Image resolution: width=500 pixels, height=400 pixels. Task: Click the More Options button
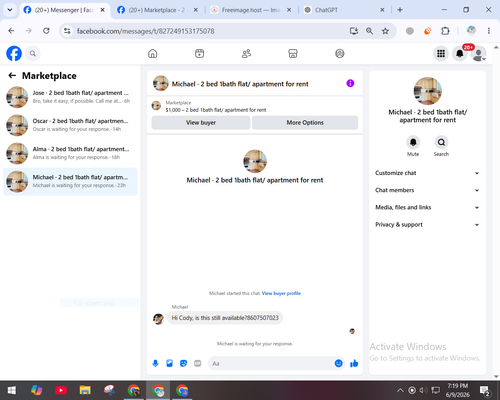(x=305, y=123)
